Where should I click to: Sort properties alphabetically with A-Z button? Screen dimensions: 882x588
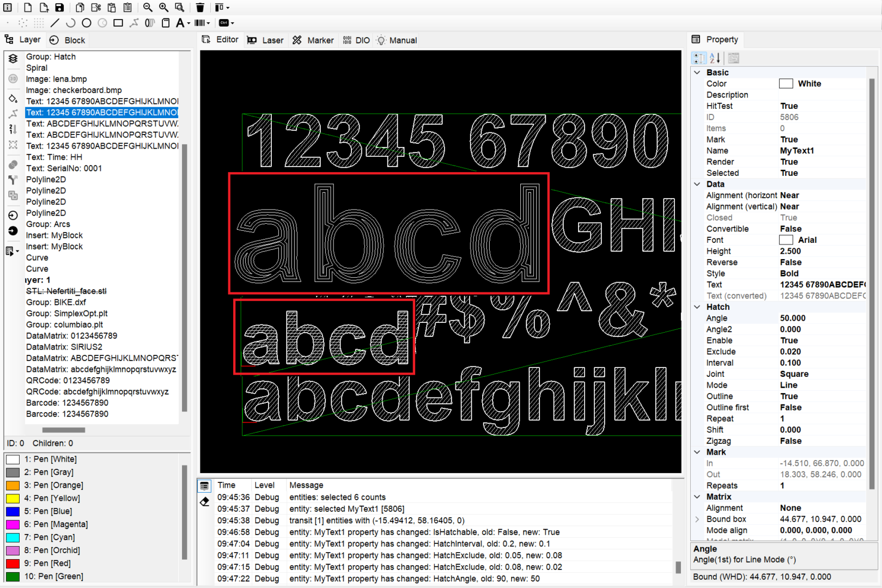[715, 58]
